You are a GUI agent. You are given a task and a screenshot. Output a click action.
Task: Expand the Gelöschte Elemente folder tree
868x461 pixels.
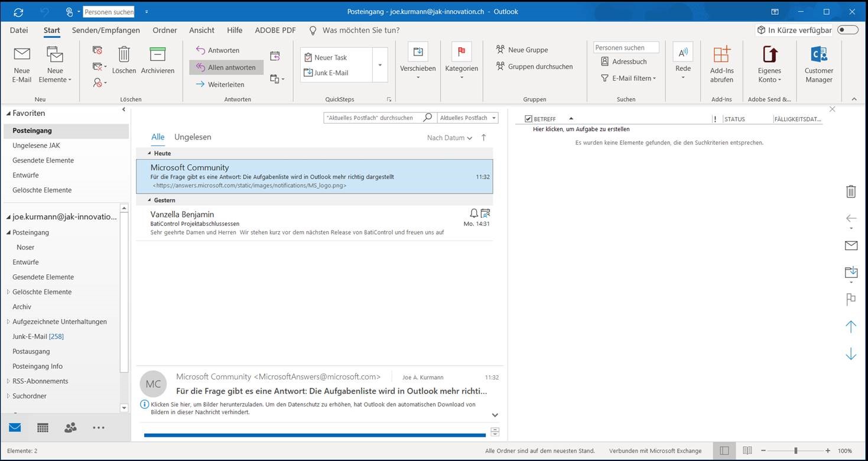8,292
